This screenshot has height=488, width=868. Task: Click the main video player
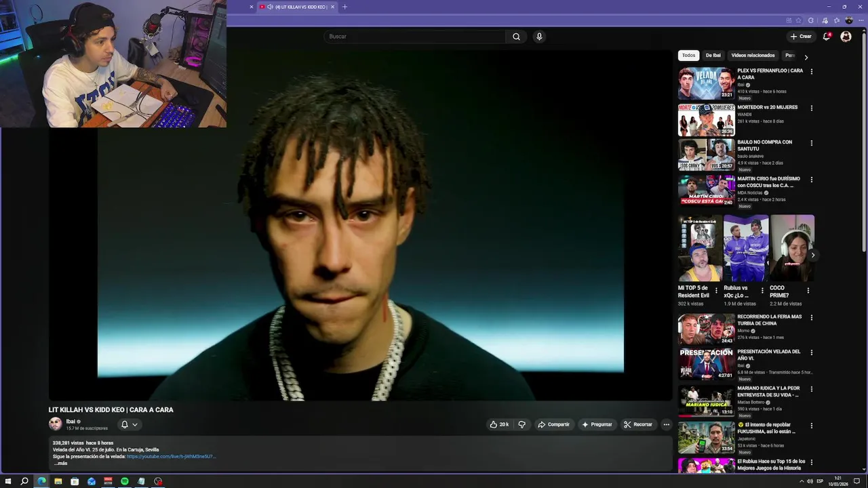point(360,225)
